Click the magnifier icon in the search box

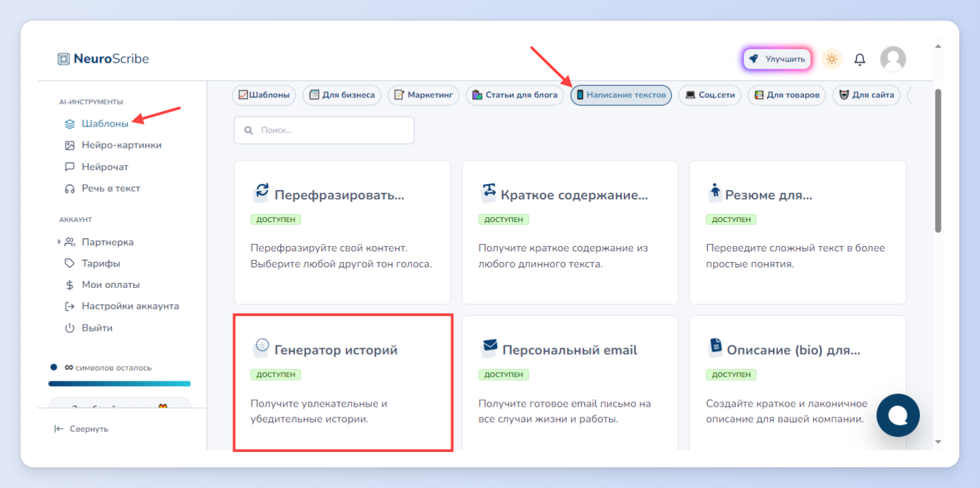tap(249, 131)
